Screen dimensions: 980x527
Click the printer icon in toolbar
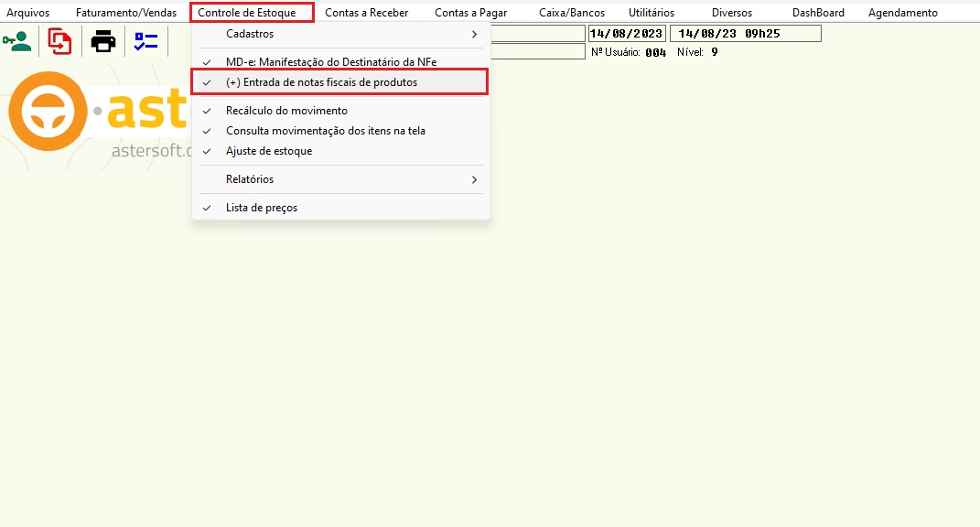(103, 41)
